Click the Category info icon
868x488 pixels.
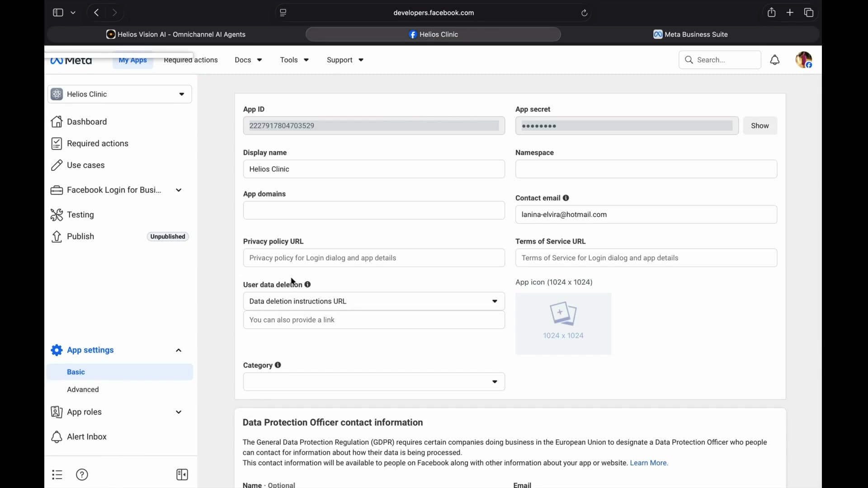tap(278, 365)
